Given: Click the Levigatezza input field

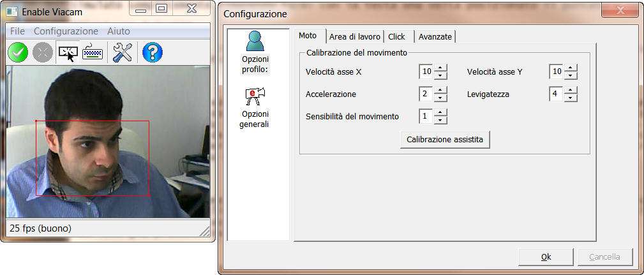Looking at the screenshot, I should (557, 94).
